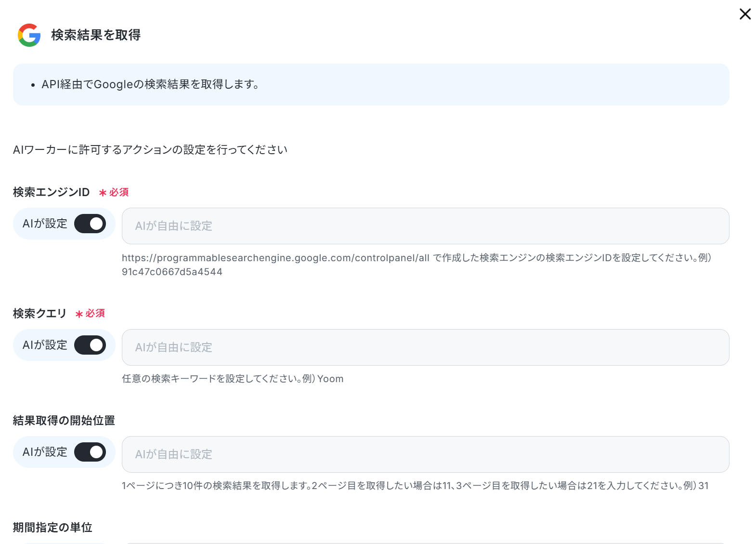This screenshot has height=544, width=756.
Task: Click the 検索クエリ field label
Action: click(39, 314)
